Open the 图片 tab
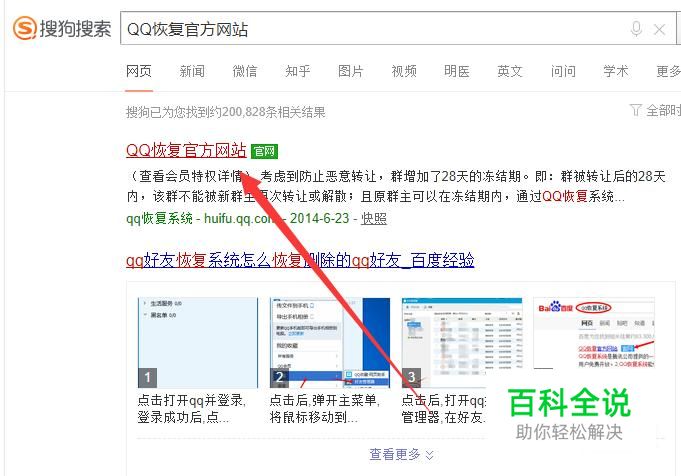This screenshot has width=681, height=476. (x=351, y=71)
